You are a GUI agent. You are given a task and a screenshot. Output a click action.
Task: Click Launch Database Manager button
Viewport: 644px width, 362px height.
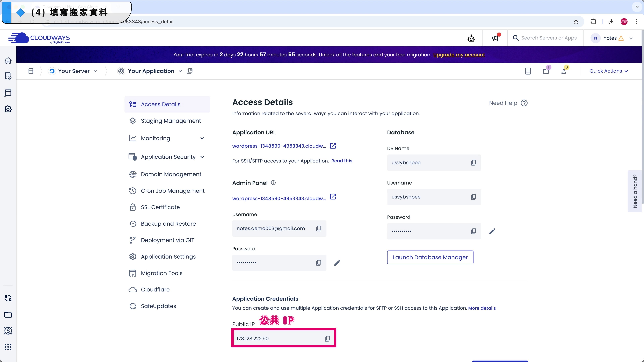click(x=430, y=257)
